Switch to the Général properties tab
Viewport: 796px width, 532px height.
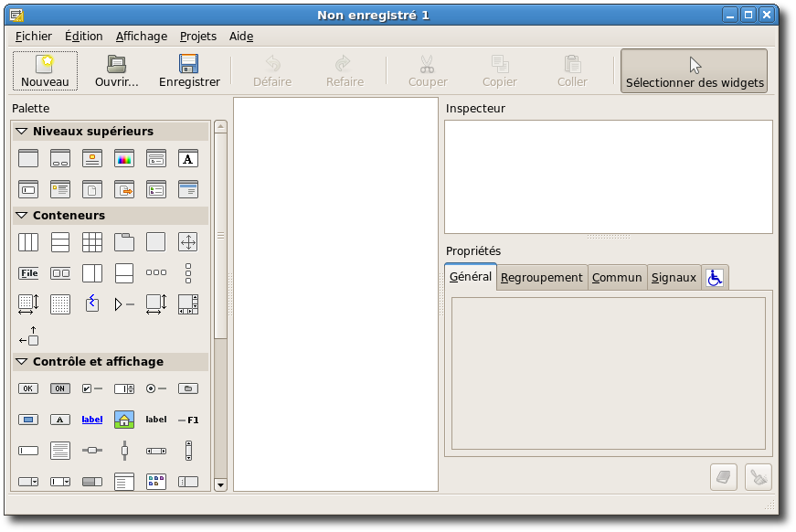471,277
